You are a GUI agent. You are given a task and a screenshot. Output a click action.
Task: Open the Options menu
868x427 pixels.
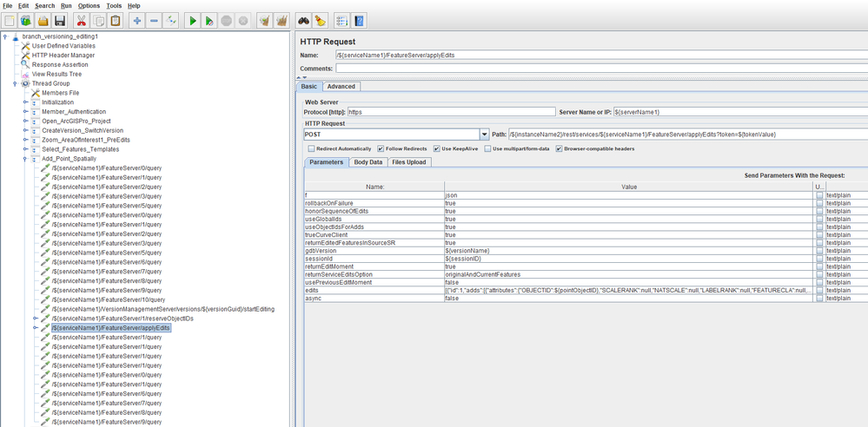[89, 6]
